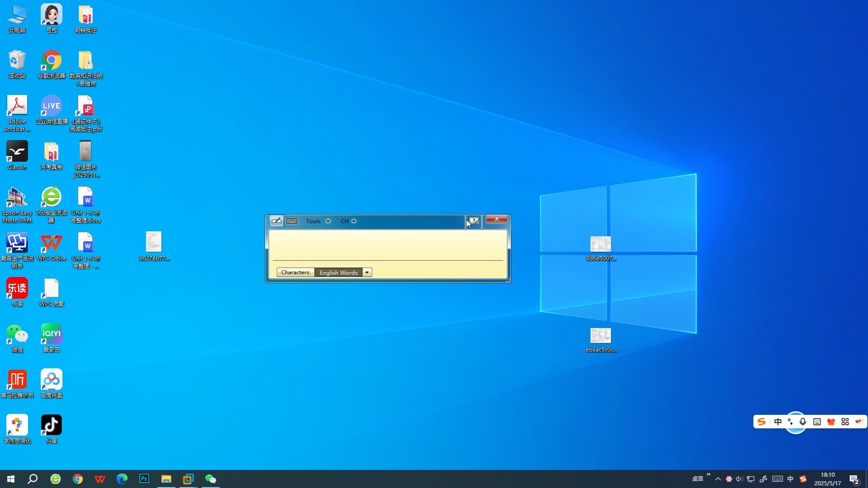The image size is (868, 488).
Task: Open the CH language dropdown
Action: 348,221
